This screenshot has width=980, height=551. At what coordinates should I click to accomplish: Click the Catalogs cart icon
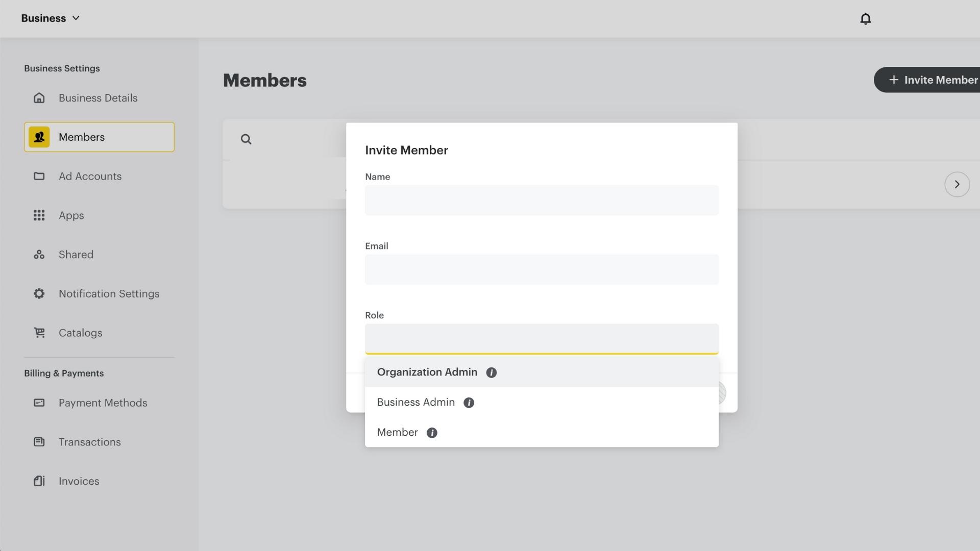click(x=39, y=333)
